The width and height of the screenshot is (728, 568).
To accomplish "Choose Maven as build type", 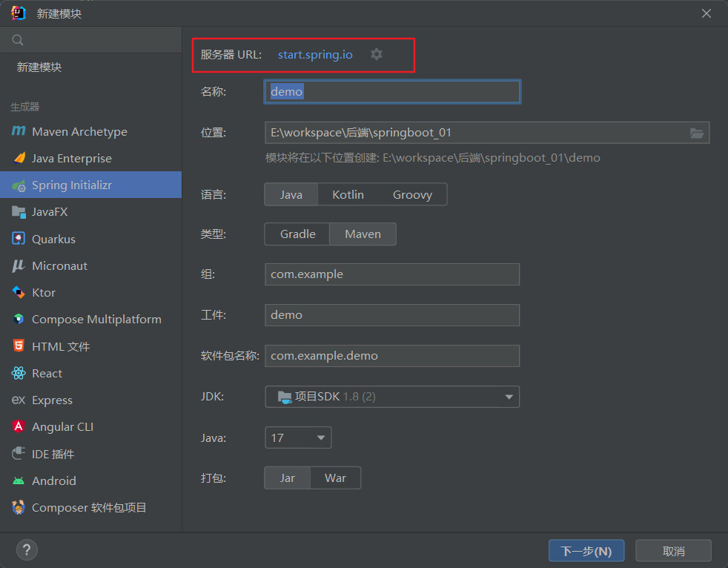I will (x=363, y=234).
